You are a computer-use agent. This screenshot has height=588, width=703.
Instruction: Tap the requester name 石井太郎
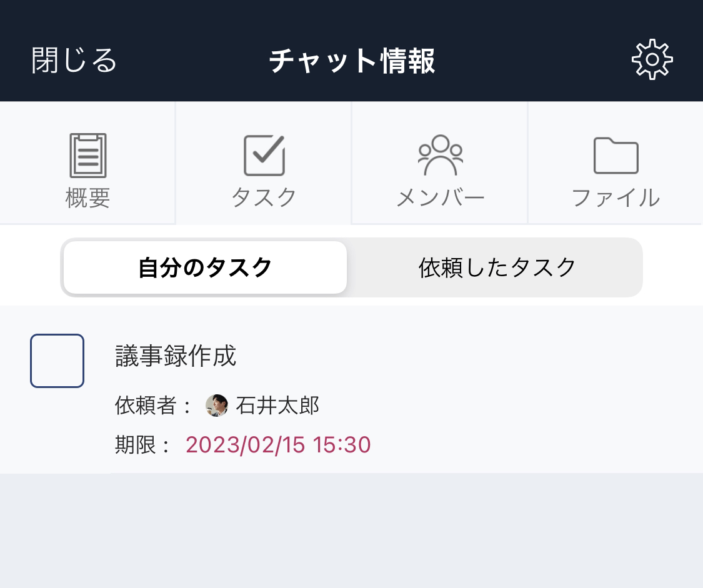click(277, 405)
